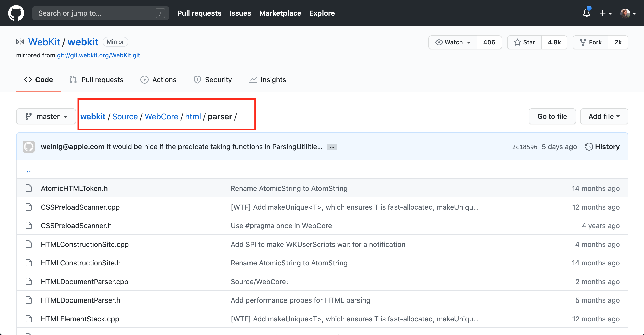Focus the Search or jump to field

pyautogui.click(x=96, y=13)
